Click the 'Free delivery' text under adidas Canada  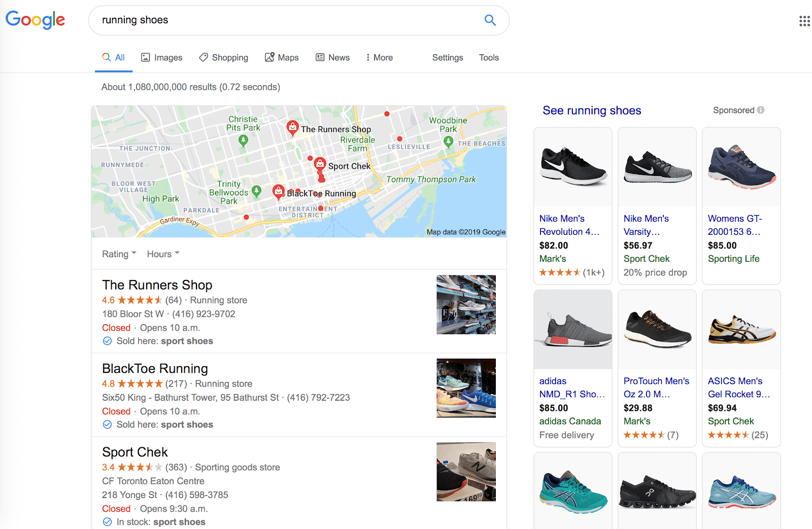566,435
